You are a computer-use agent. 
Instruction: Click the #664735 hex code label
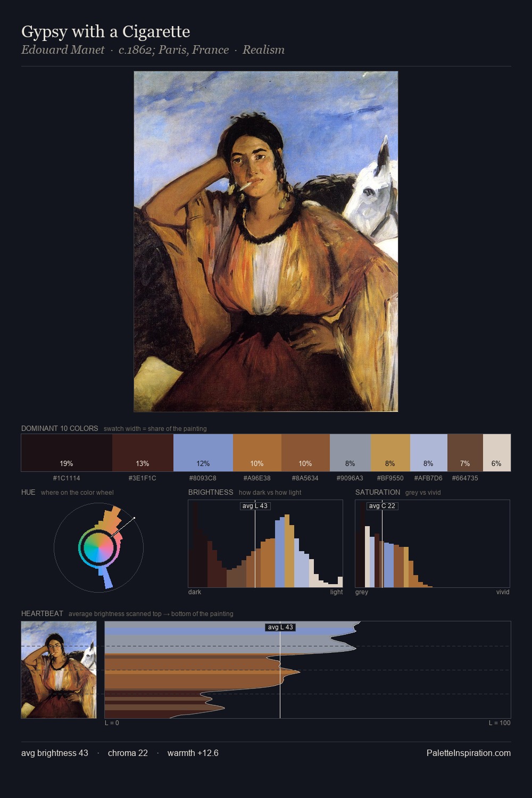tap(465, 478)
